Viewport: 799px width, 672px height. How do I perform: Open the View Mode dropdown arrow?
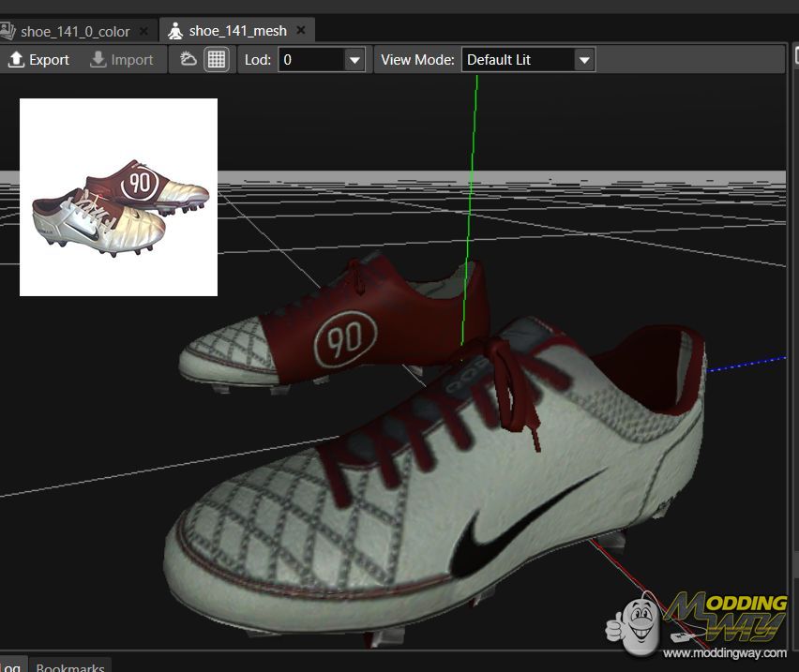click(x=584, y=60)
